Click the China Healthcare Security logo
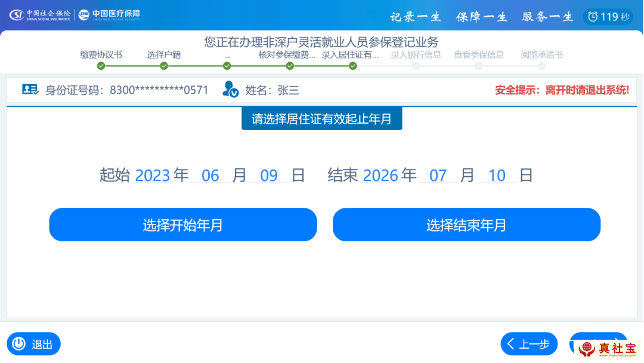The width and height of the screenshot is (644, 363). click(110, 14)
